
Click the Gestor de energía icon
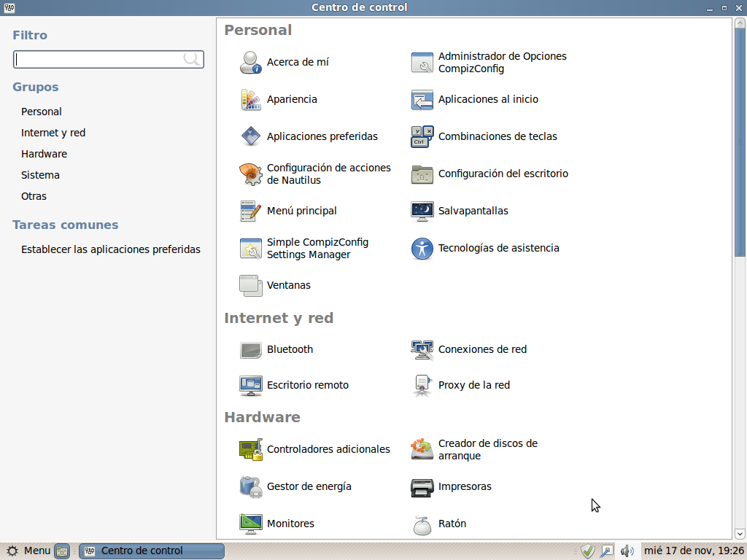click(251, 486)
